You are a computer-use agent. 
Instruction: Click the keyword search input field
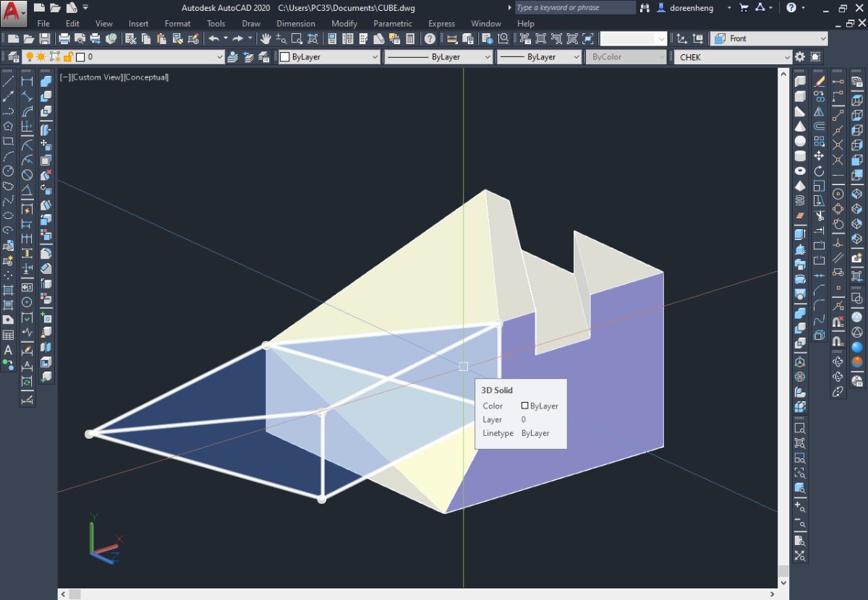[576, 7]
